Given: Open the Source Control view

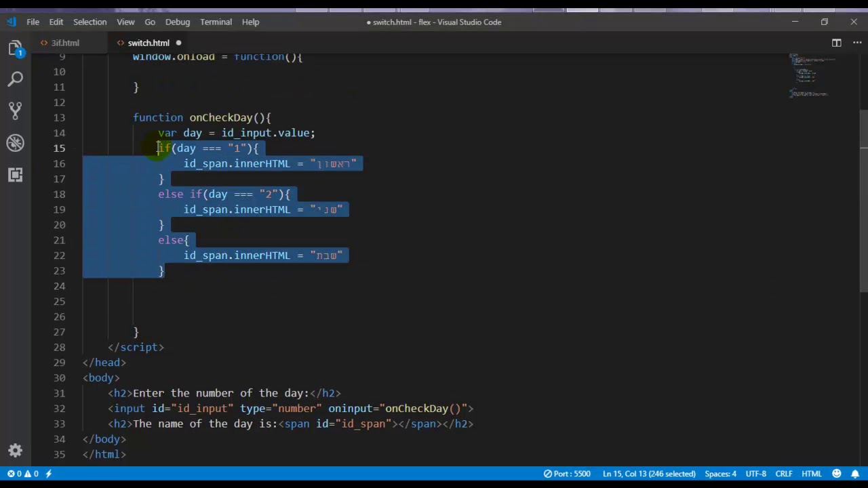Looking at the screenshot, I should point(16,110).
